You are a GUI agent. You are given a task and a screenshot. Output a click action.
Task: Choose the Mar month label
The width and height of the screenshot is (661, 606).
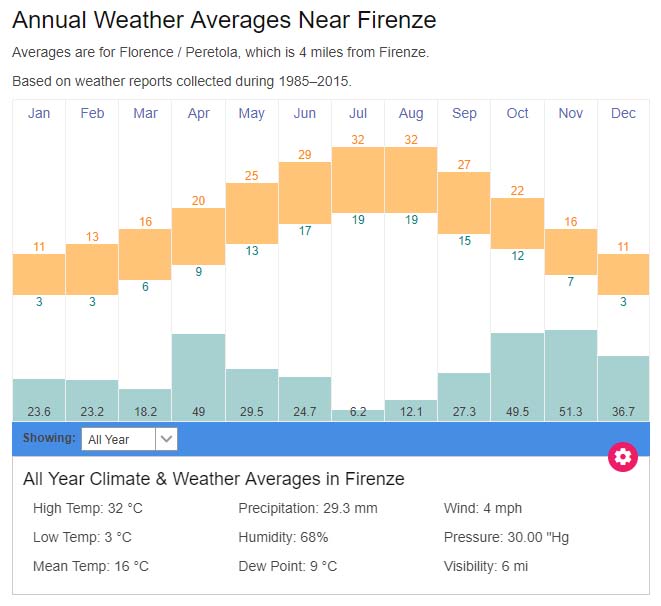point(145,113)
